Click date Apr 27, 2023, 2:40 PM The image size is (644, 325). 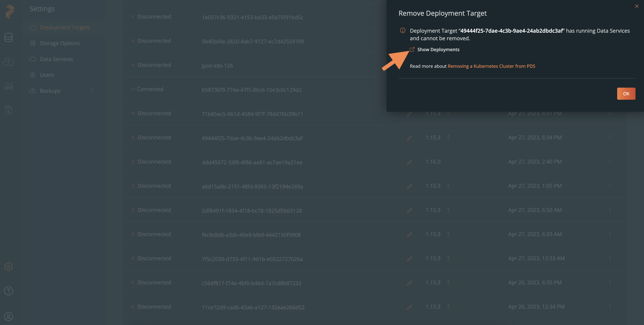click(535, 162)
